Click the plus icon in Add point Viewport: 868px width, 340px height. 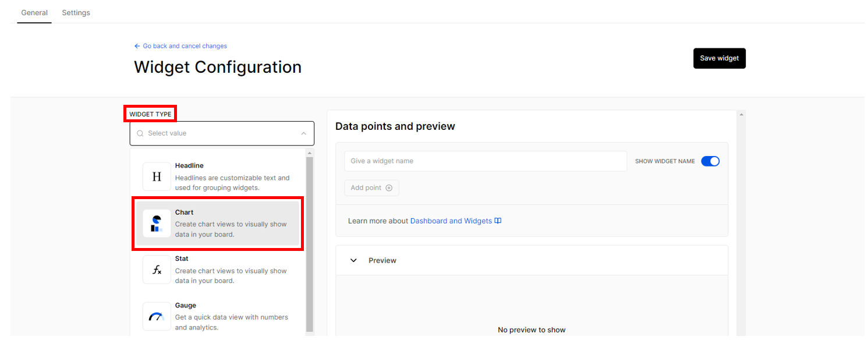(x=389, y=188)
